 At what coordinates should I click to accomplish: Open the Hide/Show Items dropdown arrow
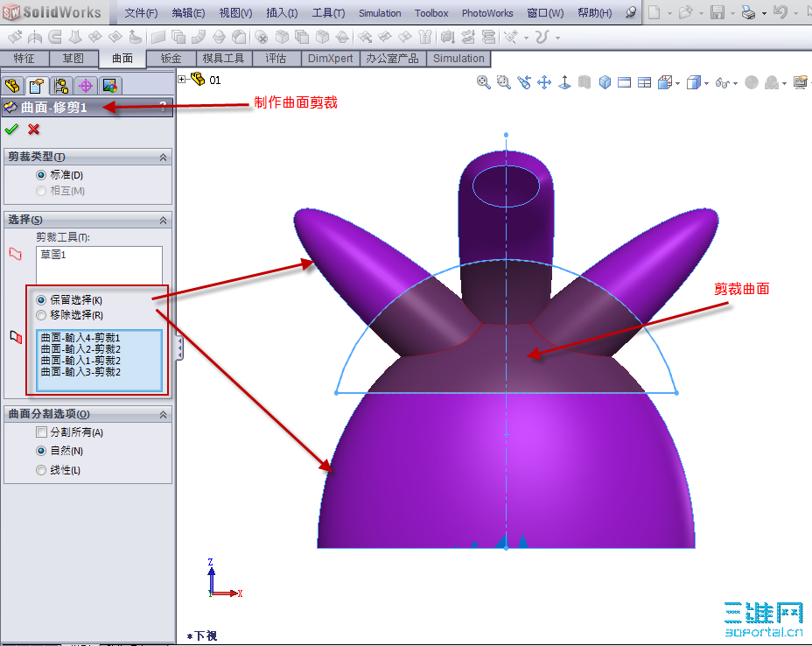click(x=735, y=83)
